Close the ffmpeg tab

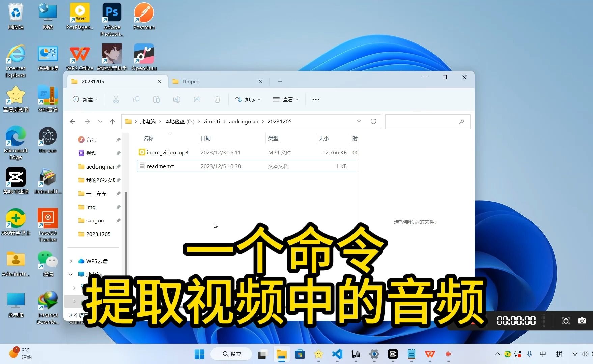(x=260, y=81)
